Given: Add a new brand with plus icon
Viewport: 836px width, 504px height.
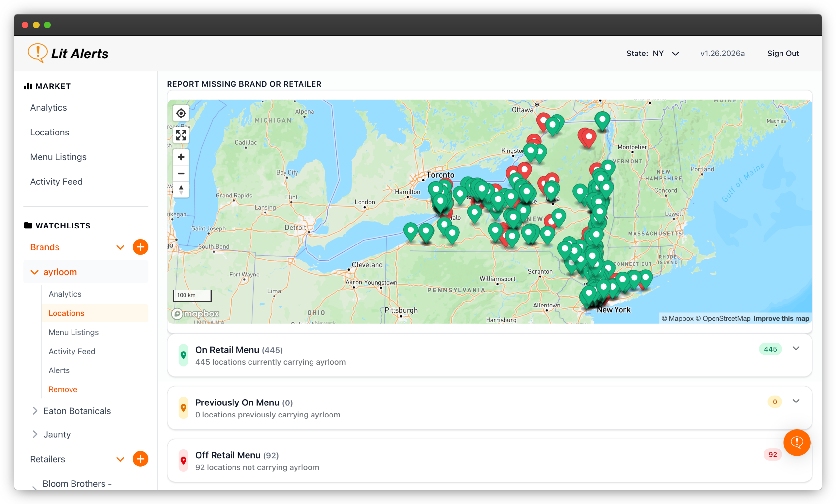Looking at the screenshot, I should [x=140, y=247].
